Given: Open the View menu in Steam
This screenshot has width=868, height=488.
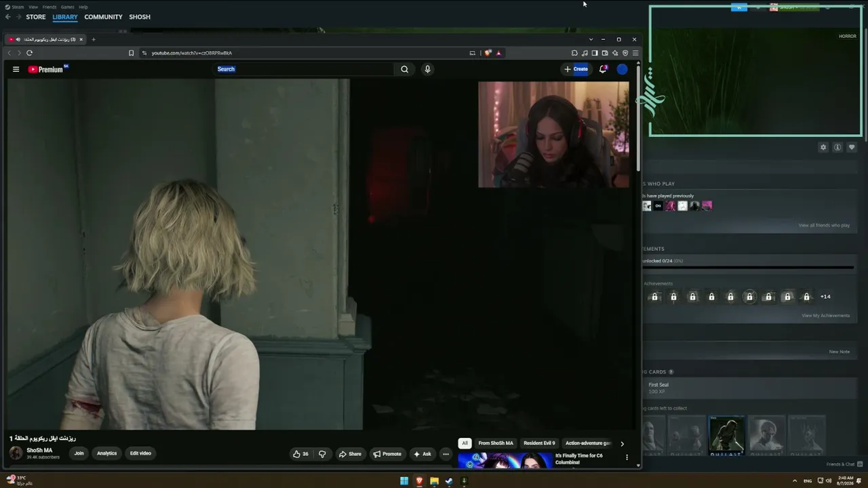Looking at the screenshot, I should point(33,7).
